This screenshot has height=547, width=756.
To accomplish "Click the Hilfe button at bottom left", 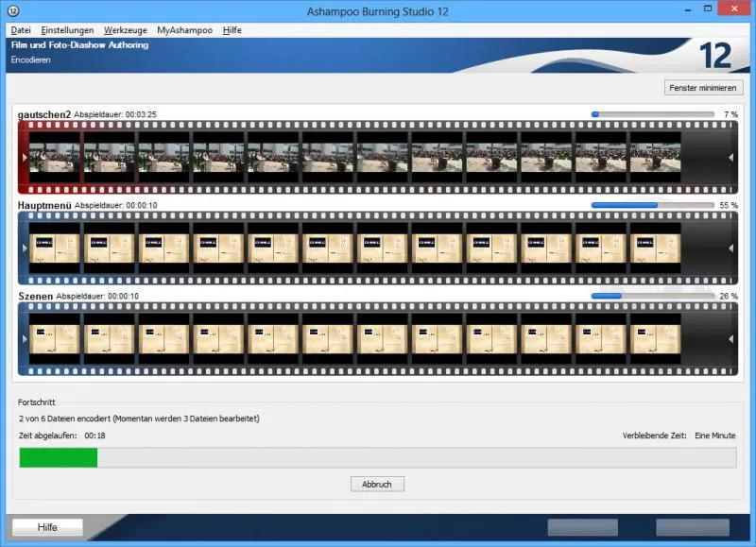I will [47, 527].
